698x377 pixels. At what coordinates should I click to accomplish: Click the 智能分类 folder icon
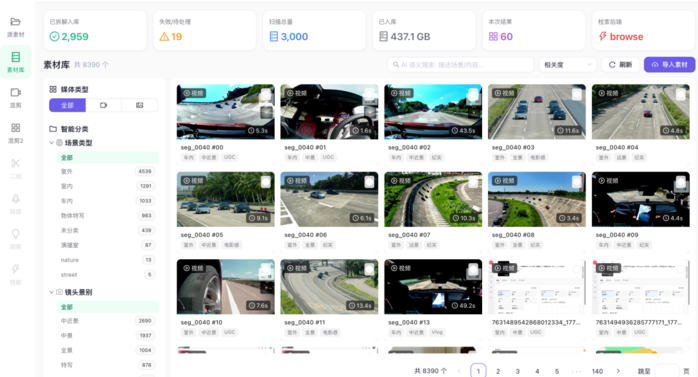[53, 129]
